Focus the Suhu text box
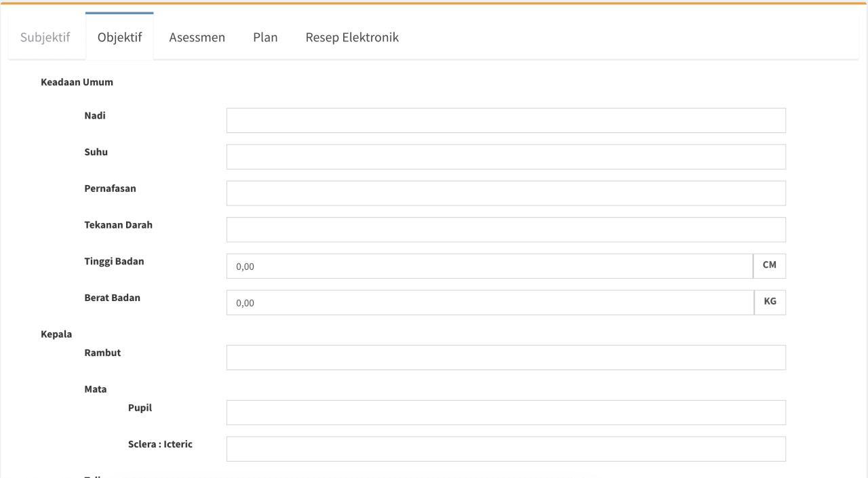The height and width of the screenshot is (478, 868). point(506,157)
